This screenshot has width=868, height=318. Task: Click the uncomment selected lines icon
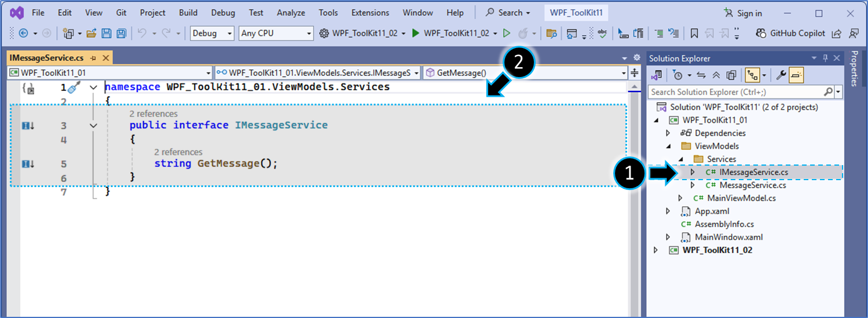click(x=673, y=34)
